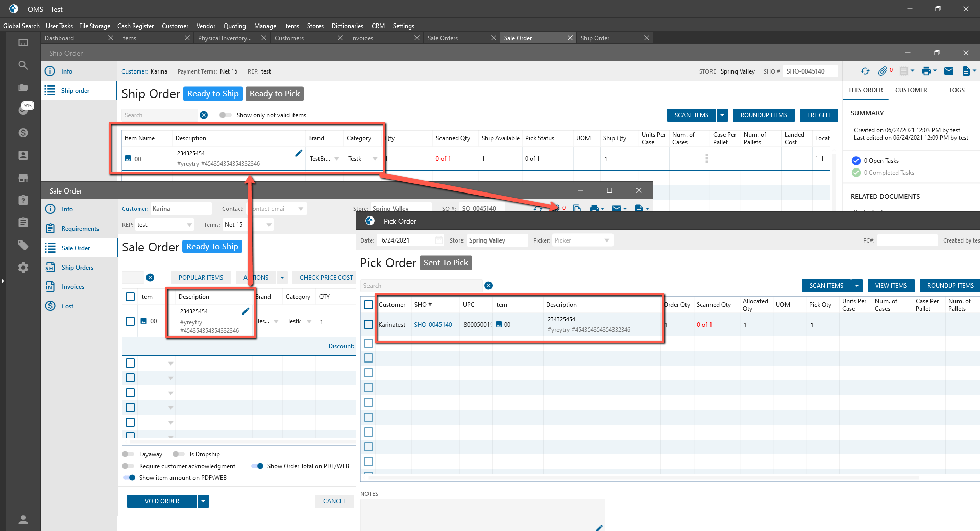Click the dollar sign icon in sidebar
Image resolution: width=980 pixels, height=531 pixels.
pos(23,133)
